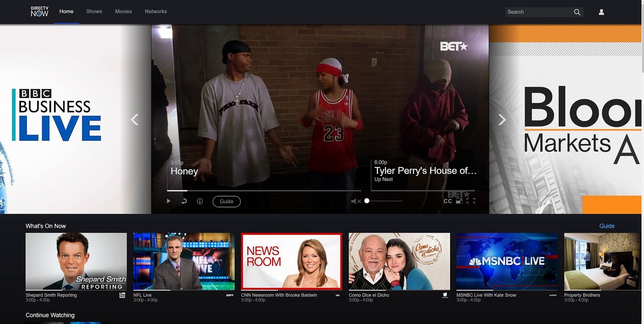The image size is (644, 324).
Task: Click the Fox News logo under Shepard Smith
Action: pos(122,295)
